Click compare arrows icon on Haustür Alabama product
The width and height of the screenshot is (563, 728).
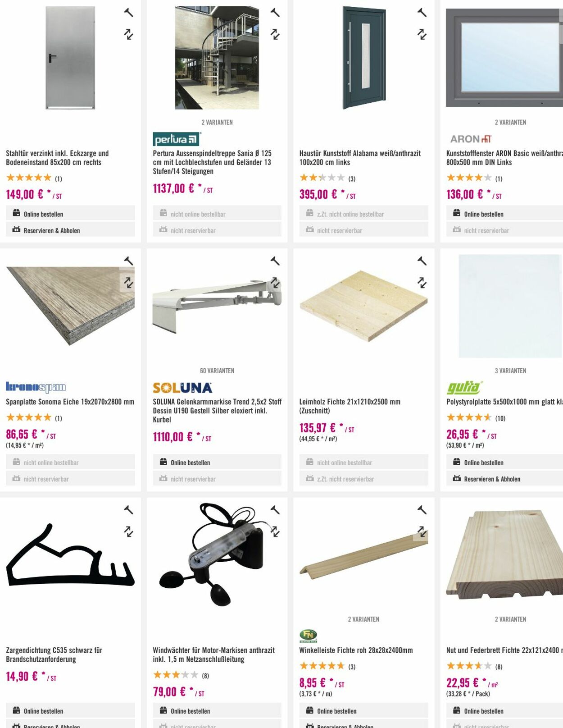(x=422, y=34)
